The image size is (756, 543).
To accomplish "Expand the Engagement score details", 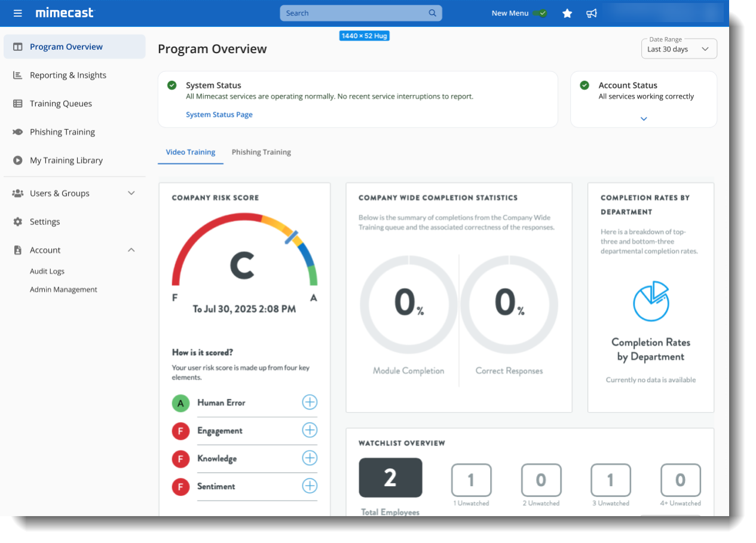I will click(310, 431).
